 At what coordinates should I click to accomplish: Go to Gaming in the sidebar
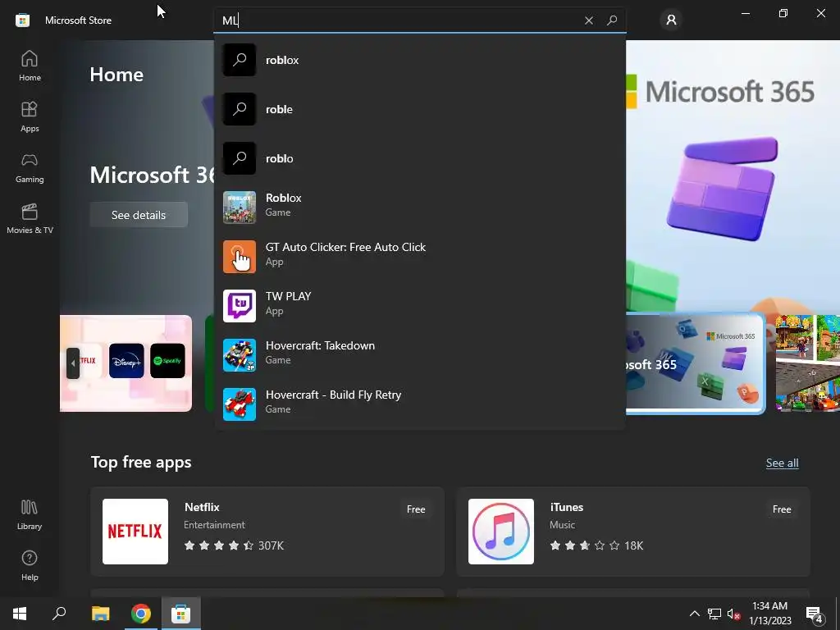pyautogui.click(x=30, y=167)
